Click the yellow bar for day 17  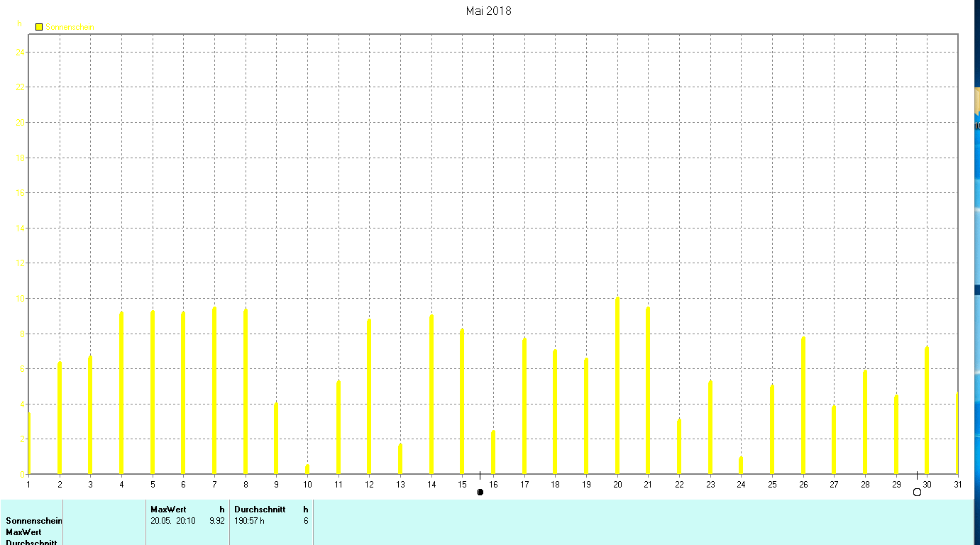(x=524, y=405)
